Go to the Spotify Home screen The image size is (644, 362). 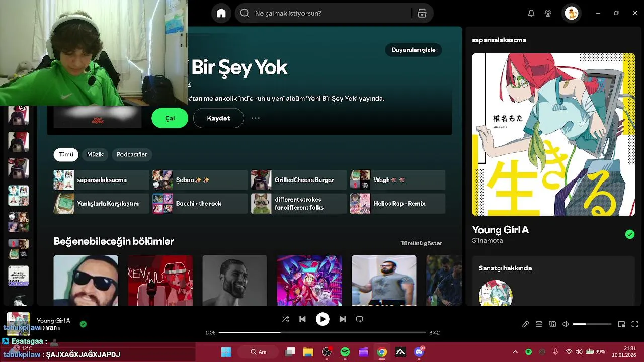coord(221,13)
